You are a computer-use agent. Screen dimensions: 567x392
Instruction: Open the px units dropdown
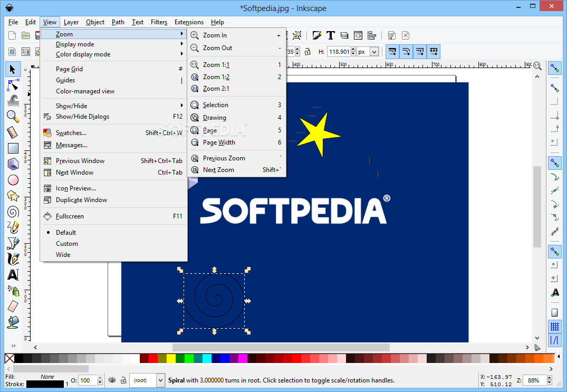click(374, 52)
